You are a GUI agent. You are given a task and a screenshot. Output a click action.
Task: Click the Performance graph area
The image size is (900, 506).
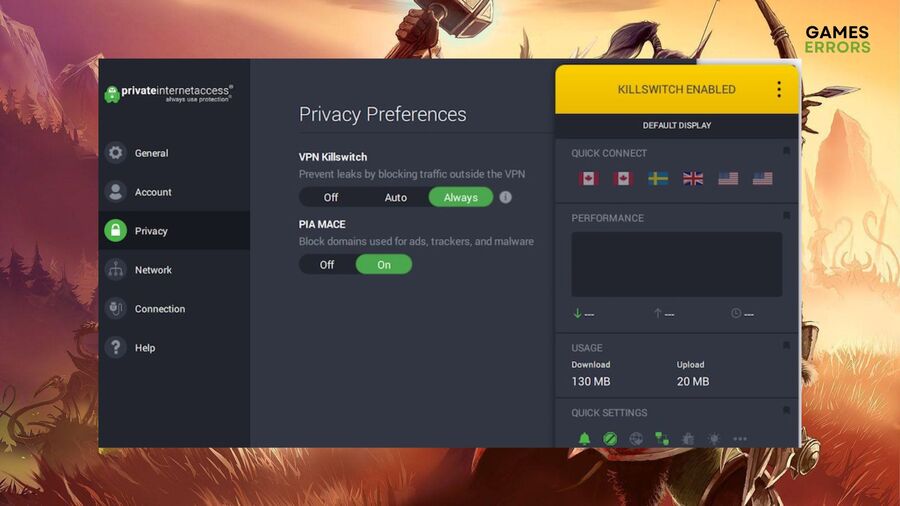(676, 264)
